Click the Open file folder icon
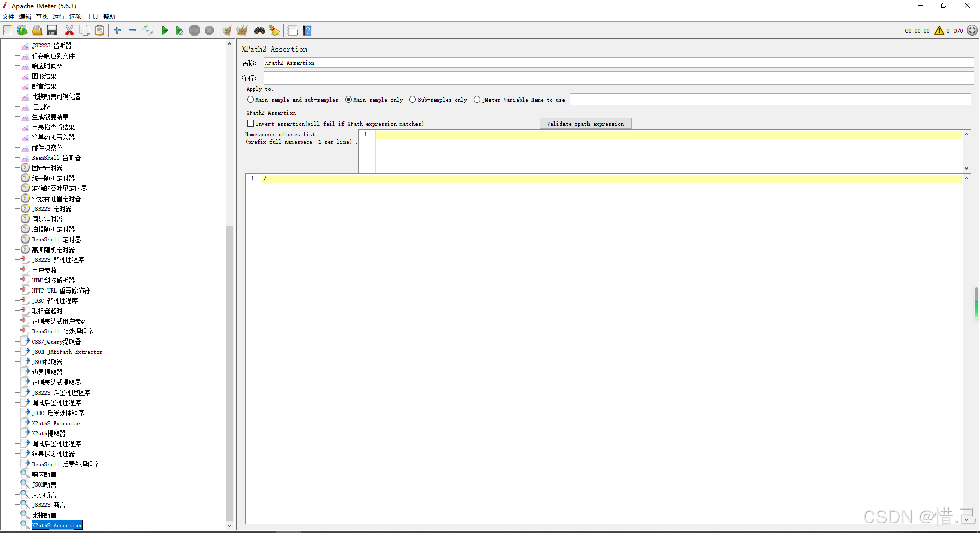This screenshot has width=980, height=533. (37, 31)
